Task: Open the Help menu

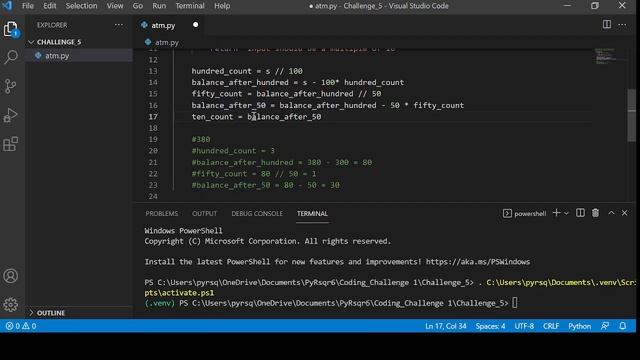Action: click(x=222, y=6)
